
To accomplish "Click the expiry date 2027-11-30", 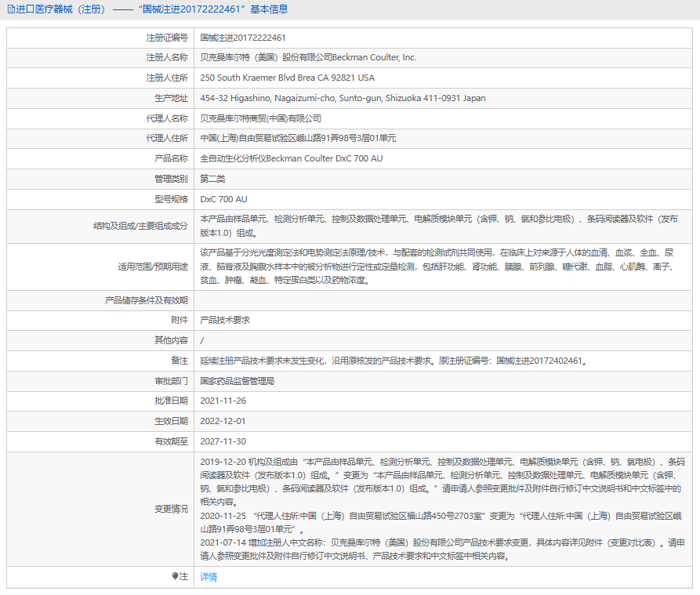I will pos(223,441).
